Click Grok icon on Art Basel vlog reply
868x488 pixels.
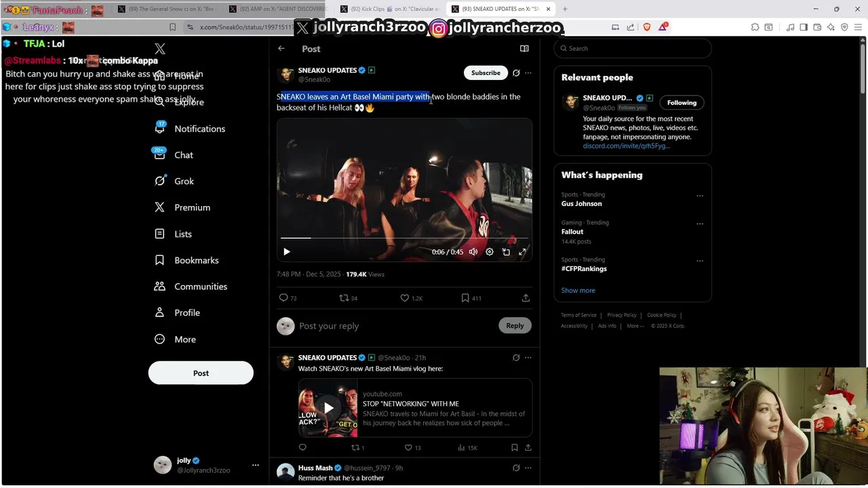(516, 358)
